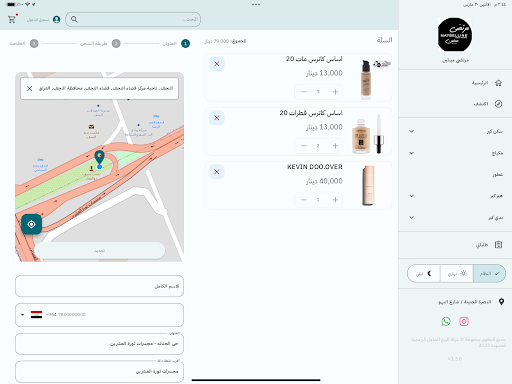The height and width of the screenshot is (384, 512).
Task: Open the home icon in sidebar
Action: click(498, 83)
